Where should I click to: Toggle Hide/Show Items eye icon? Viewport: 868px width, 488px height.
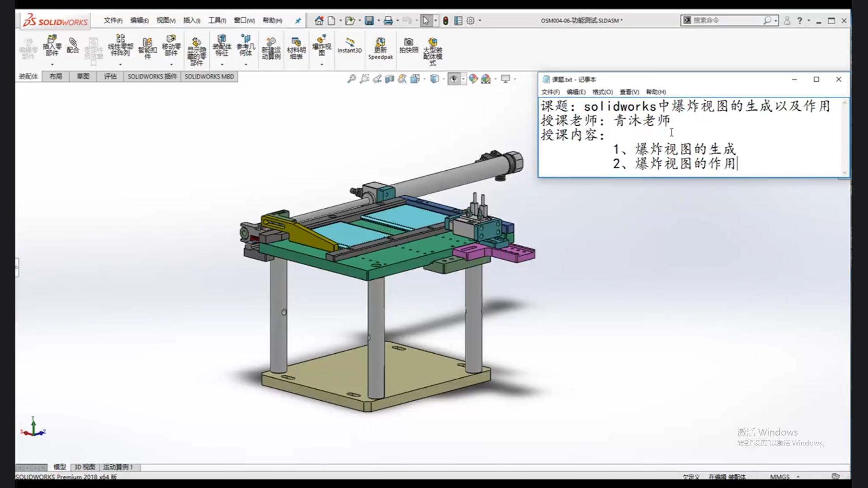(x=454, y=79)
